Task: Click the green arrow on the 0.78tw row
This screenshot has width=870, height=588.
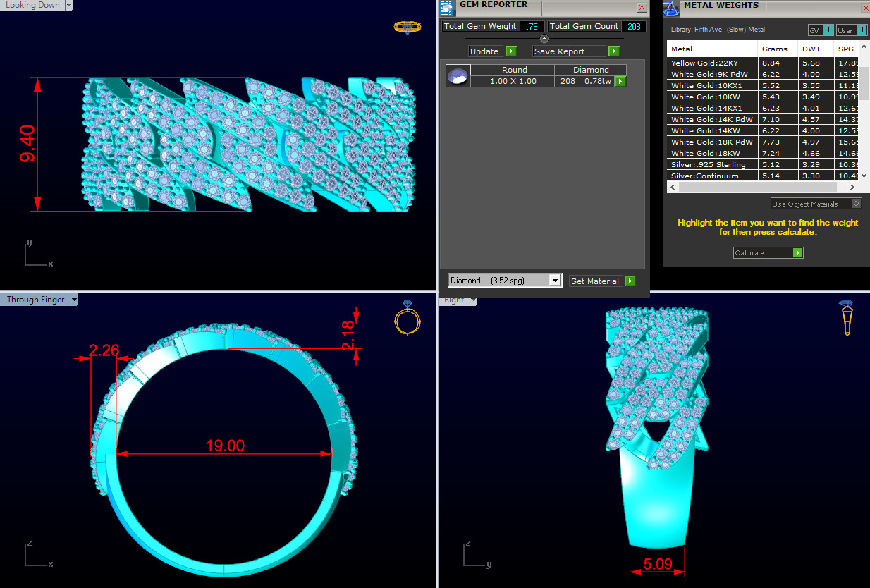Action: click(x=620, y=82)
